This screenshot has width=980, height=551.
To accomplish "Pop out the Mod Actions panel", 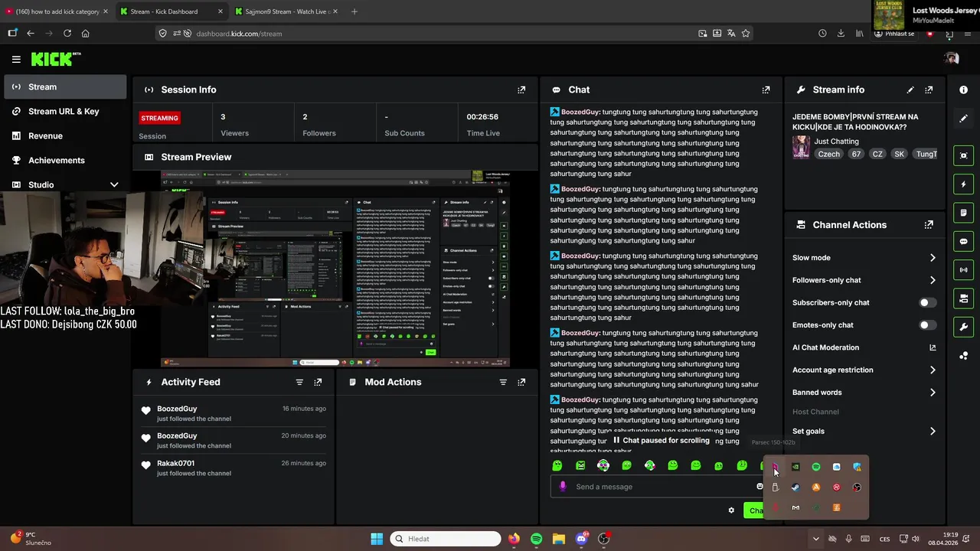I will click(521, 382).
